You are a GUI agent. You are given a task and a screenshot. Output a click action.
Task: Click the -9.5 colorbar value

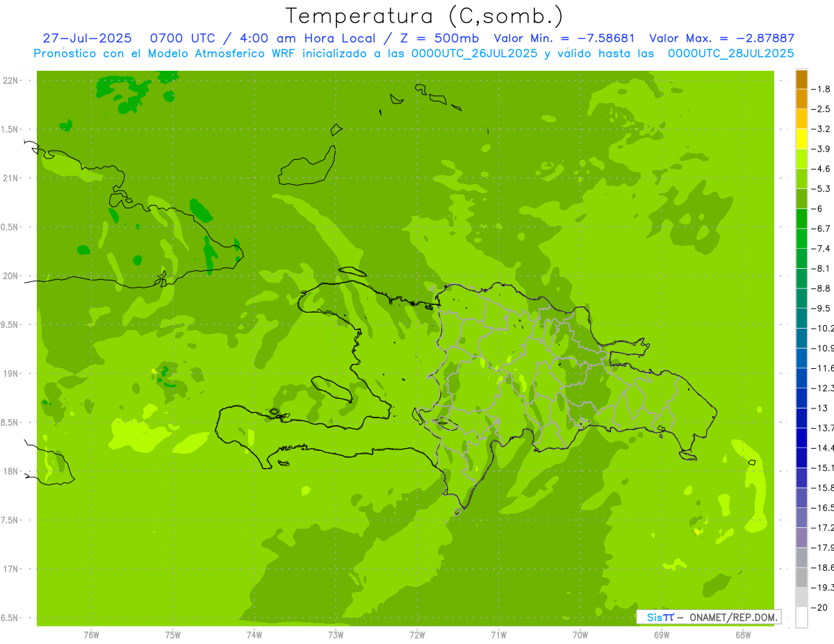[x=821, y=308]
